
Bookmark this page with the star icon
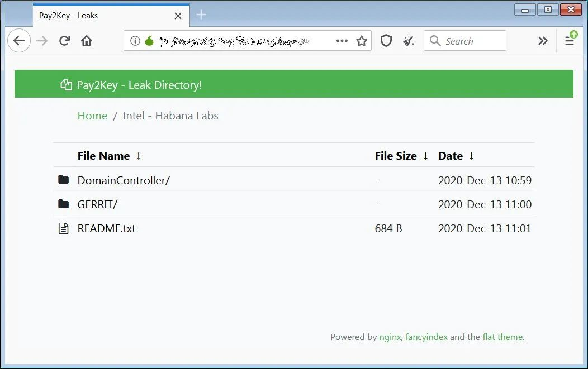coord(362,40)
